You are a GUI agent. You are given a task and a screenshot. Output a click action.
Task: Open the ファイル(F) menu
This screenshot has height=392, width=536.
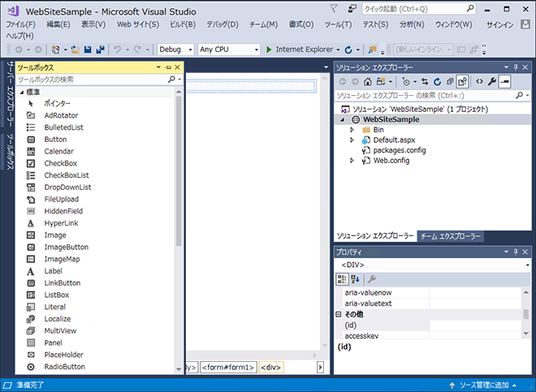pyautogui.click(x=20, y=24)
